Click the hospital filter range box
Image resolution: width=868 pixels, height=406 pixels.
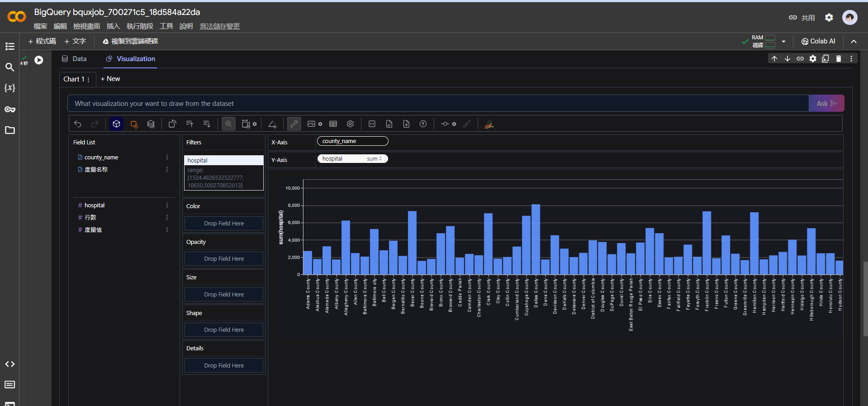coord(223,177)
